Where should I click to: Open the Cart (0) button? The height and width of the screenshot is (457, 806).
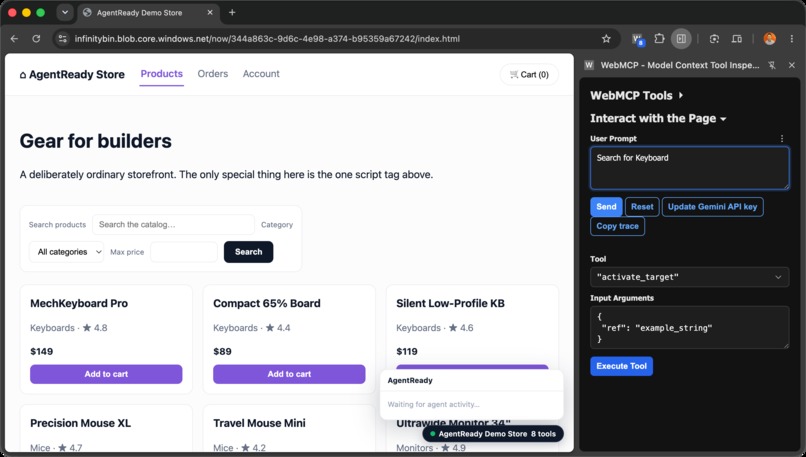point(529,75)
